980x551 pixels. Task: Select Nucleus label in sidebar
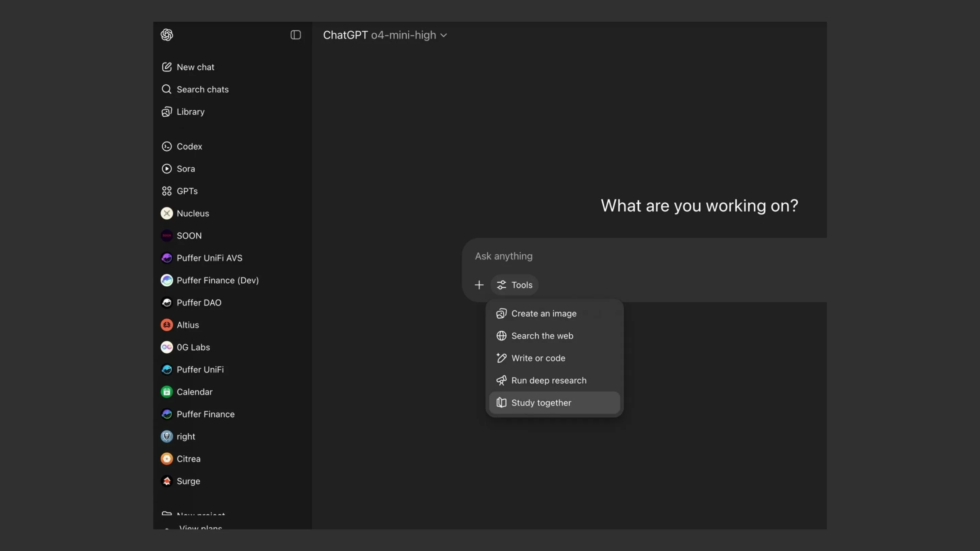193,213
